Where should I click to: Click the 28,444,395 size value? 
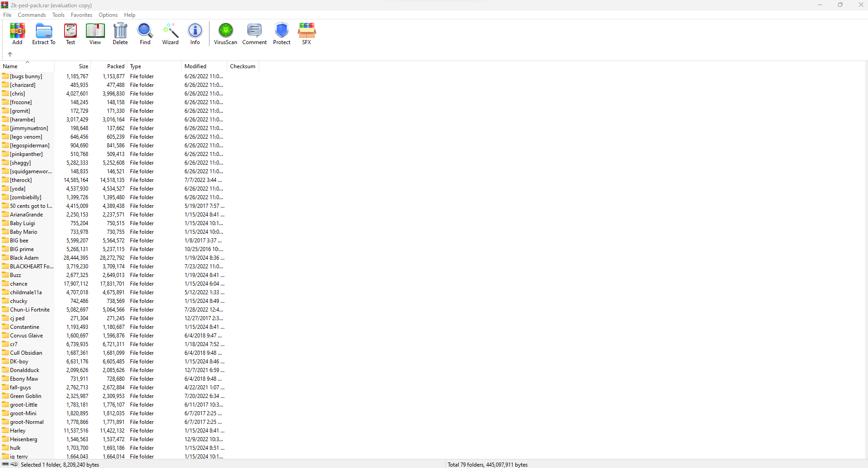76,258
